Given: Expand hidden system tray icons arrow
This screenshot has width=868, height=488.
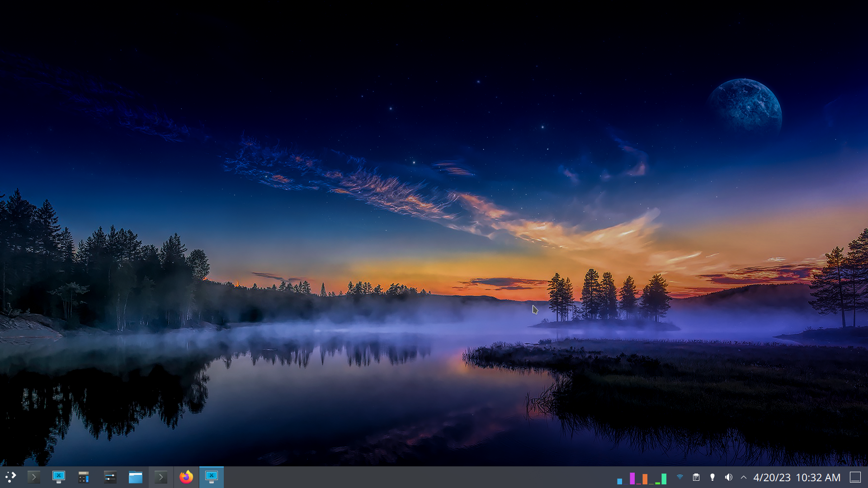Looking at the screenshot, I should 744,477.
